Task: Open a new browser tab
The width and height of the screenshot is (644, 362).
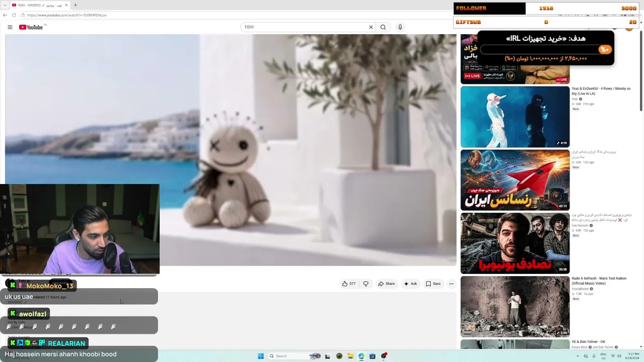Action: pos(75,5)
